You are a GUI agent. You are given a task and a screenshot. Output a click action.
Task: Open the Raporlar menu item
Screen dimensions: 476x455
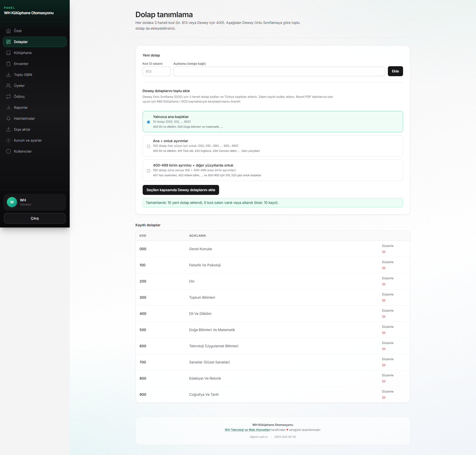35,108
